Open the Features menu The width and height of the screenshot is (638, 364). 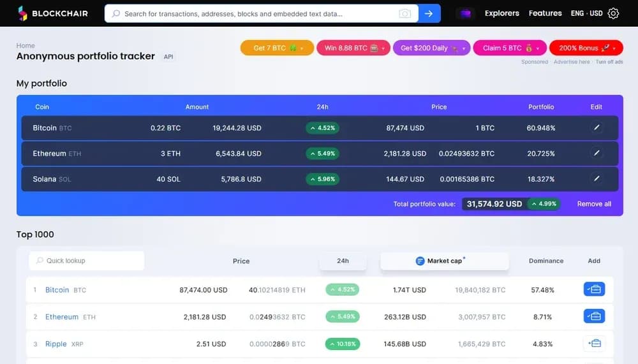545,13
